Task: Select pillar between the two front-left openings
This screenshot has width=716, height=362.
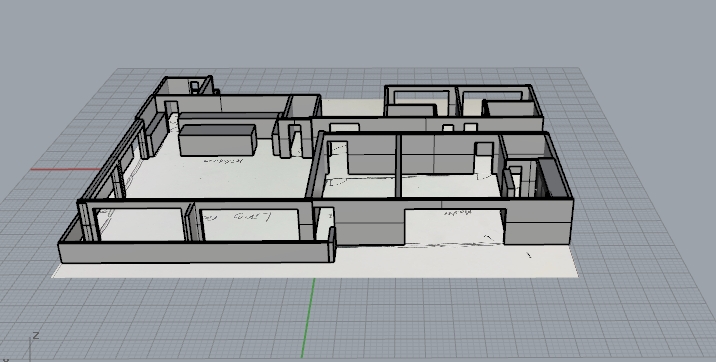Action: pos(195,222)
